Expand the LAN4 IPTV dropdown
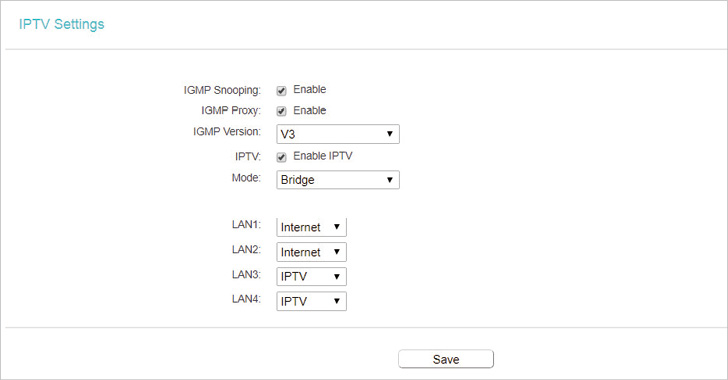 (x=312, y=301)
